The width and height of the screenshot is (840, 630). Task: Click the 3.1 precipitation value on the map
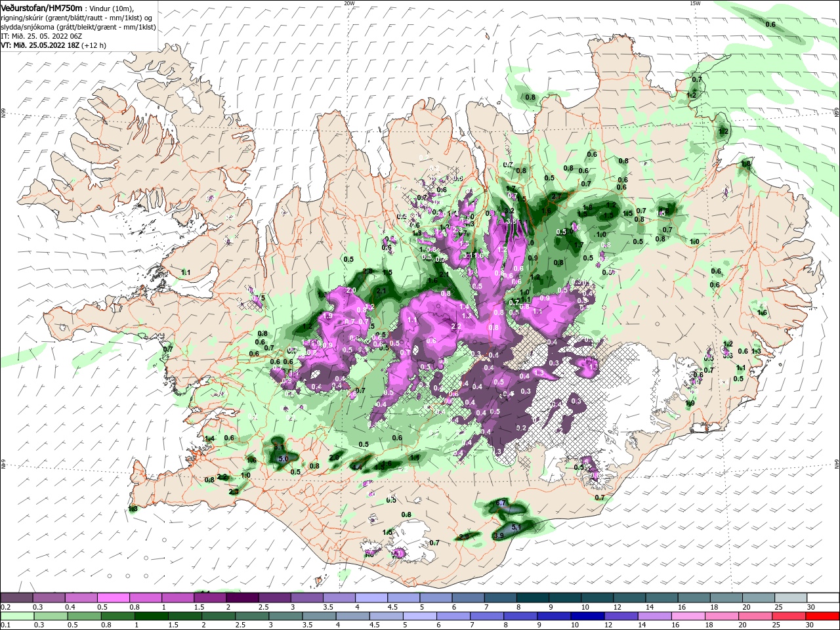[x=278, y=446]
